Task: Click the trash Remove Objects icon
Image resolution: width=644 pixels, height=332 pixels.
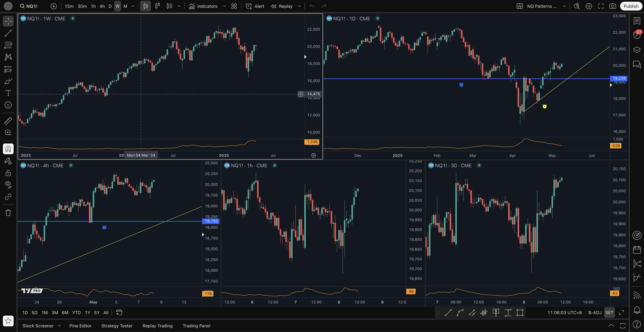Action: pos(8,213)
